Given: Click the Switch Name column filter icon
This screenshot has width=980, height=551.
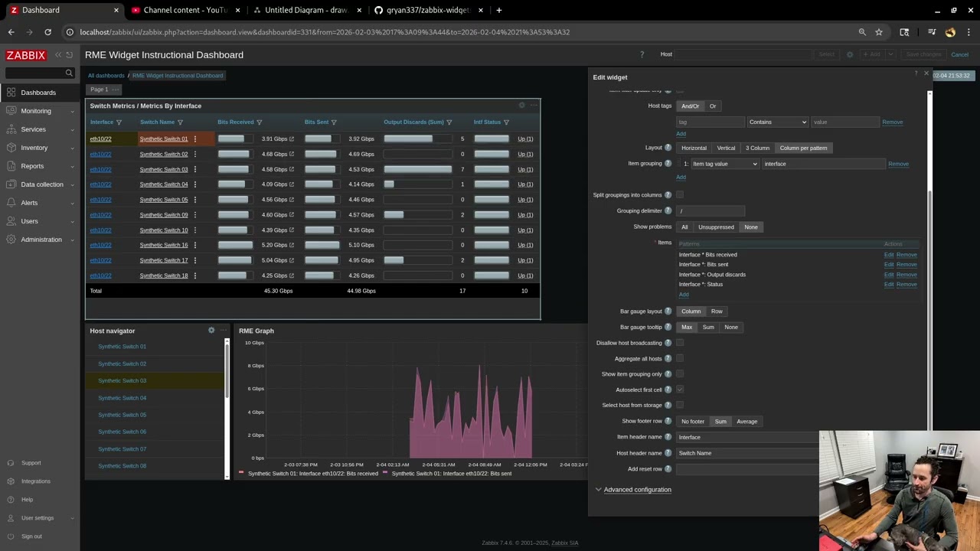Looking at the screenshot, I should [x=180, y=122].
